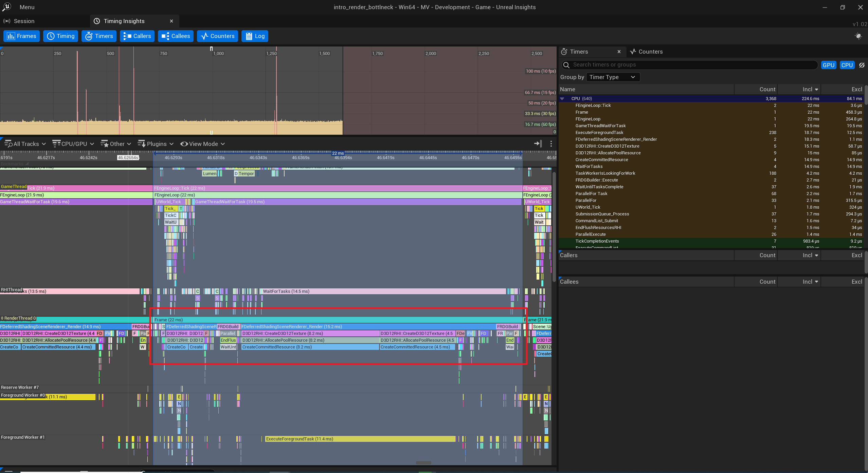Collapse the CPU (640) timer group
The height and width of the screenshot is (473, 868).
pyautogui.click(x=562, y=99)
